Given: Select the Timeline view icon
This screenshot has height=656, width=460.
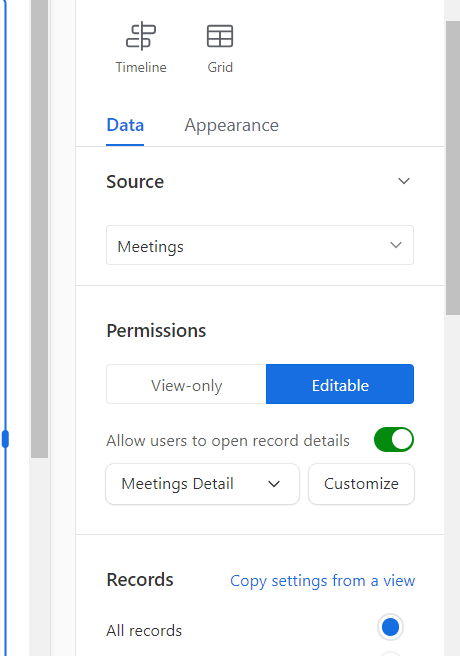Looking at the screenshot, I should point(141,36).
